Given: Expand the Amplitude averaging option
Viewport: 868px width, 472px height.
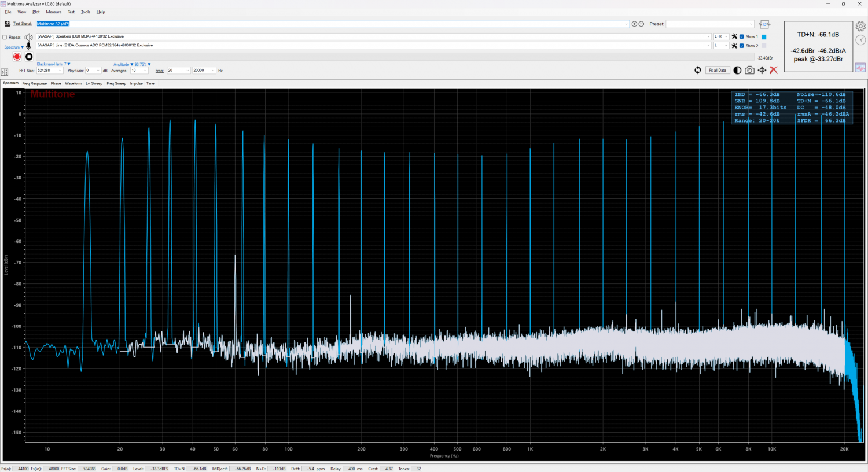Looking at the screenshot, I should [x=123, y=64].
